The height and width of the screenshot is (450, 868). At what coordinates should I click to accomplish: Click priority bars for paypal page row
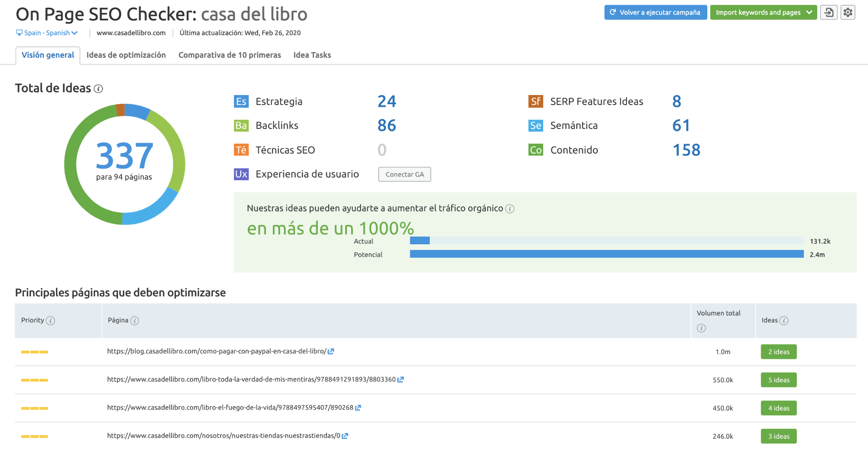coord(34,352)
